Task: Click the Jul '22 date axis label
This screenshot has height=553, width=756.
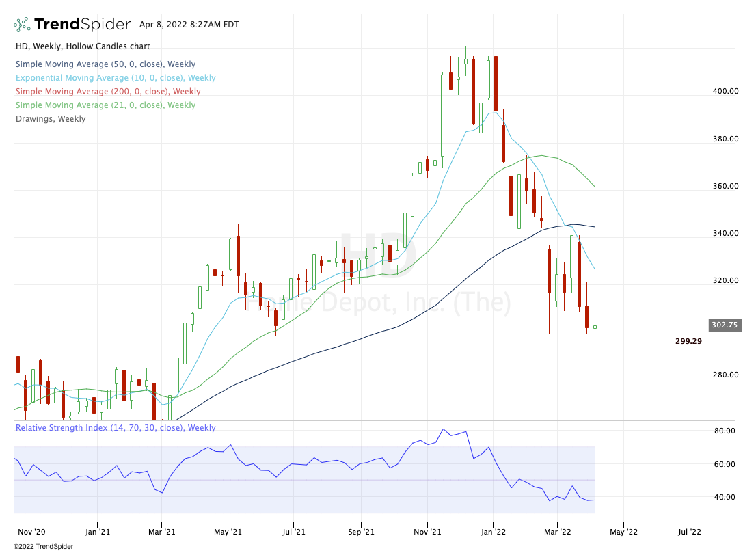Action: 690,532
